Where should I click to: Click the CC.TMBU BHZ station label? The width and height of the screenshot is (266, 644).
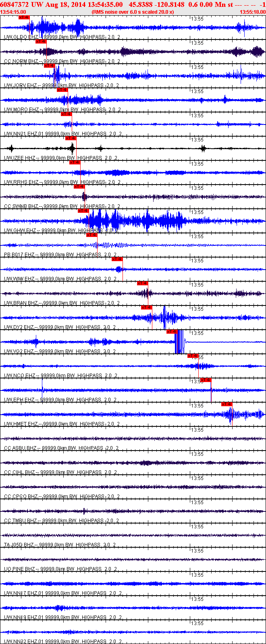coord(61,521)
